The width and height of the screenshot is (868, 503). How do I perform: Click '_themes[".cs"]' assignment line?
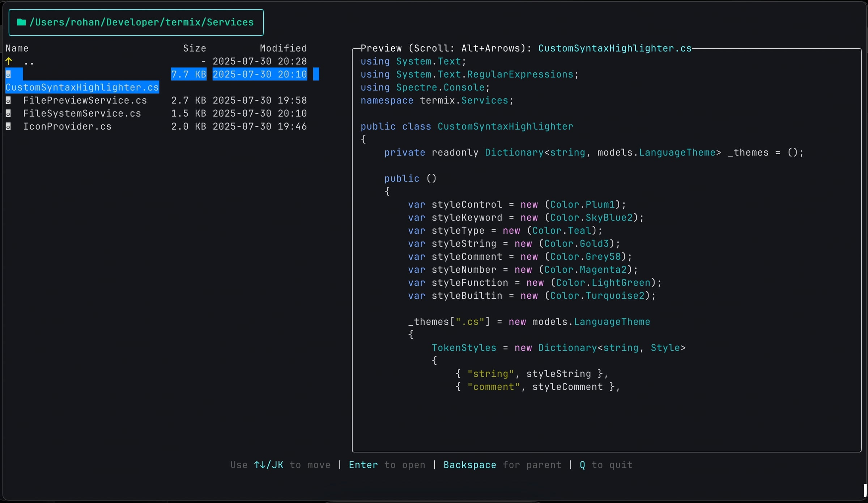pos(529,322)
